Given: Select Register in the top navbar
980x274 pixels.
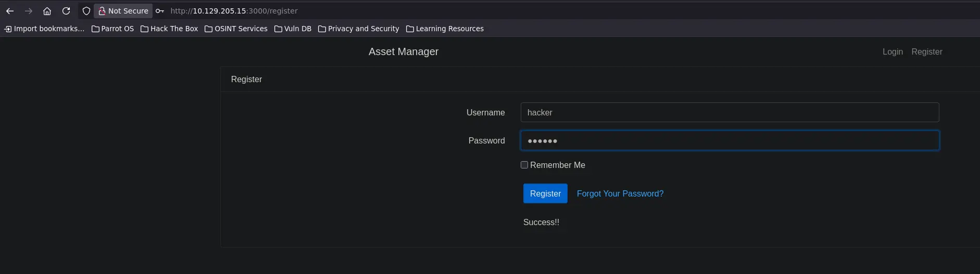Looking at the screenshot, I should tap(926, 52).
